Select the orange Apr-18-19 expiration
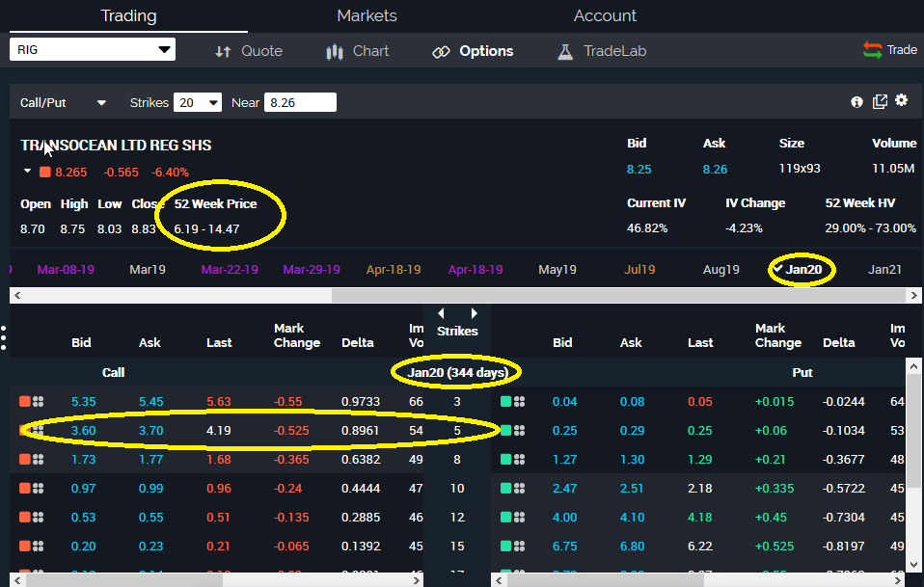The width and height of the screenshot is (924, 587). pos(394,270)
